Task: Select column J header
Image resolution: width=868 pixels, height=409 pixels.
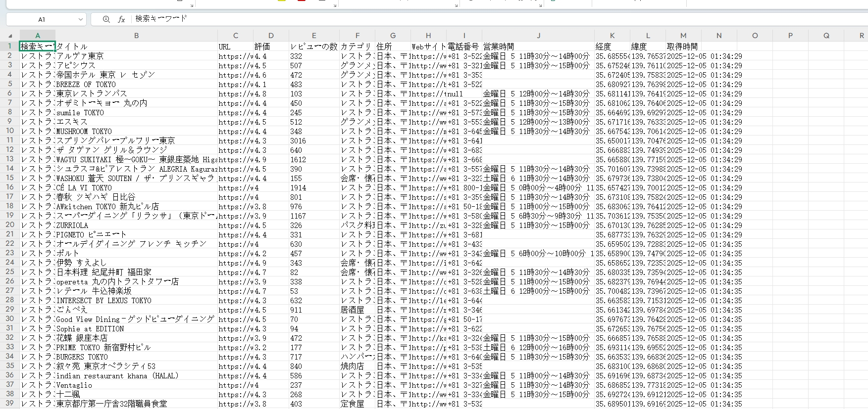Action: (x=538, y=36)
